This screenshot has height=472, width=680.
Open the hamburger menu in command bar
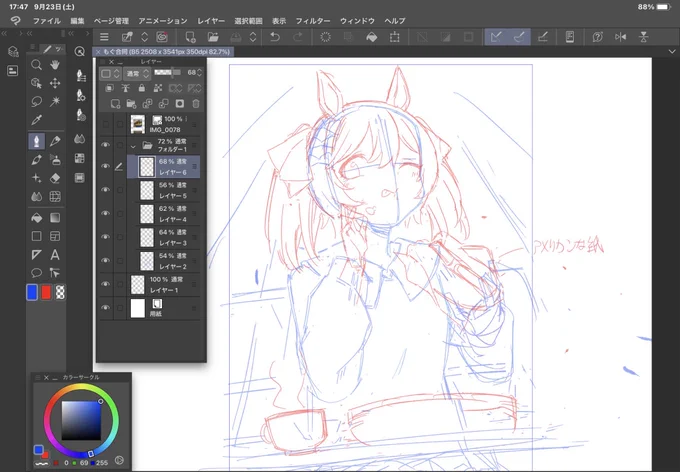click(x=104, y=37)
